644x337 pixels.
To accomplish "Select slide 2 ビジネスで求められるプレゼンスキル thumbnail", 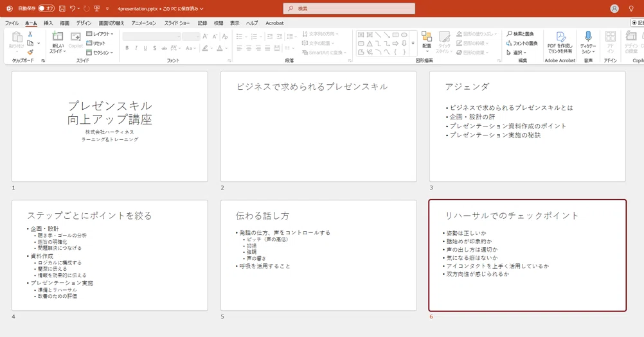I will tap(318, 126).
